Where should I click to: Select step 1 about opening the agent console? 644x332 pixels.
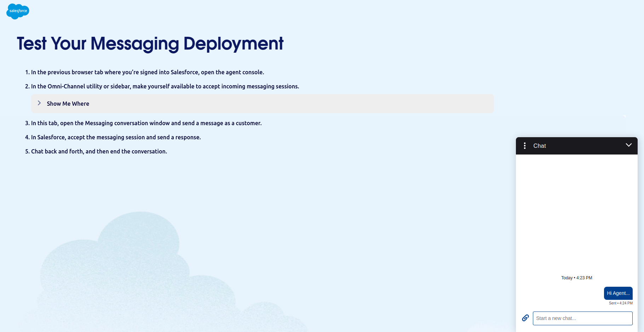coord(144,72)
